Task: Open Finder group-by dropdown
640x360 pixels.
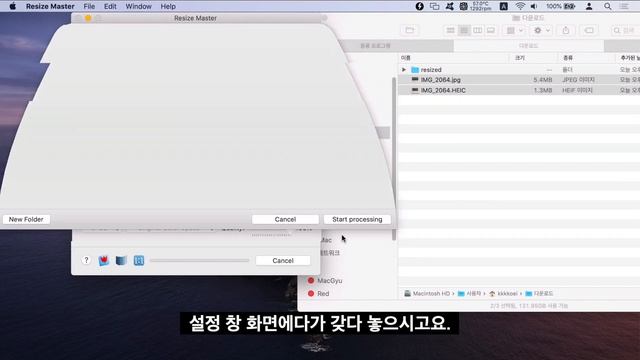Action: point(514,30)
